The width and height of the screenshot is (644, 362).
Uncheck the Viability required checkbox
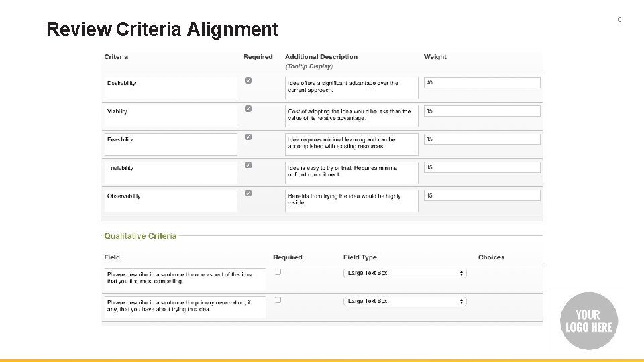248,109
